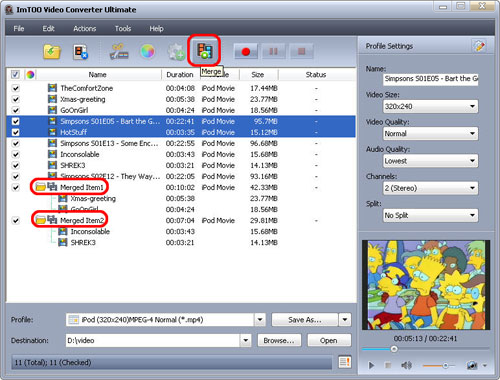
Task: Open the Tools menu
Action: pyautogui.click(x=123, y=29)
